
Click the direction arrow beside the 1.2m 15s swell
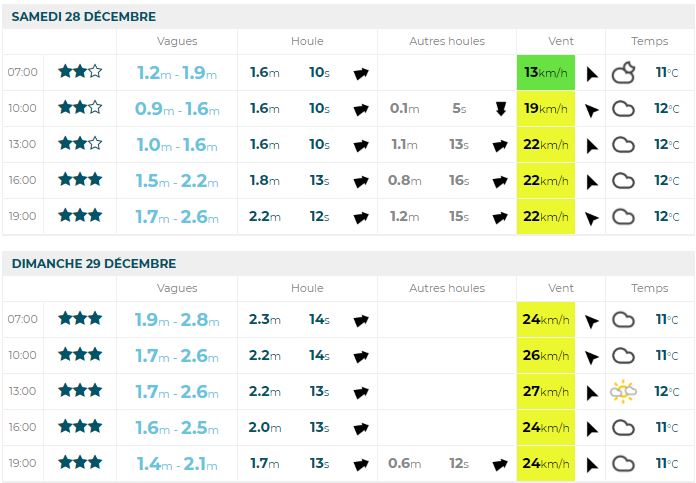(500, 217)
